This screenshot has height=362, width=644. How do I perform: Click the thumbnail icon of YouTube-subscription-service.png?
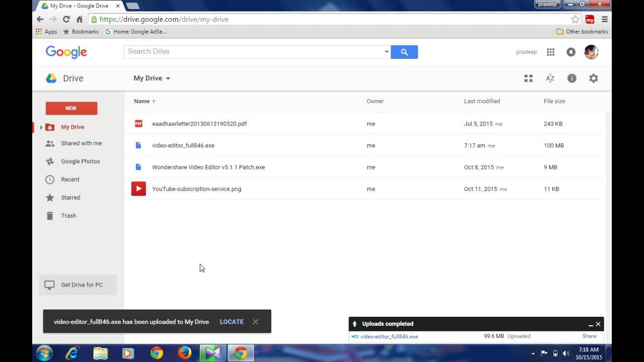click(138, 189)
